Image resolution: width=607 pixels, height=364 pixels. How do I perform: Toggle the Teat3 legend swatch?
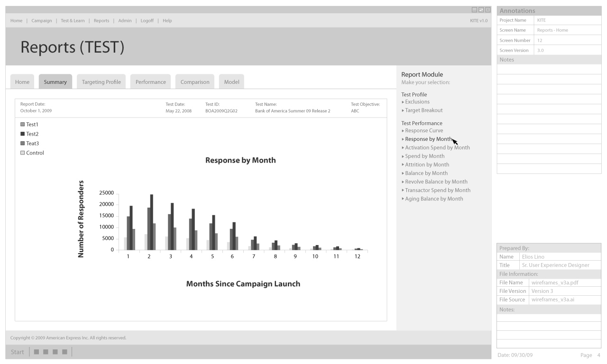point(22,143)
